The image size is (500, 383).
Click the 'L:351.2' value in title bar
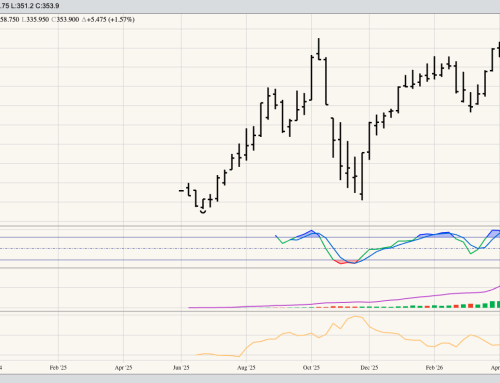[22, 6]
